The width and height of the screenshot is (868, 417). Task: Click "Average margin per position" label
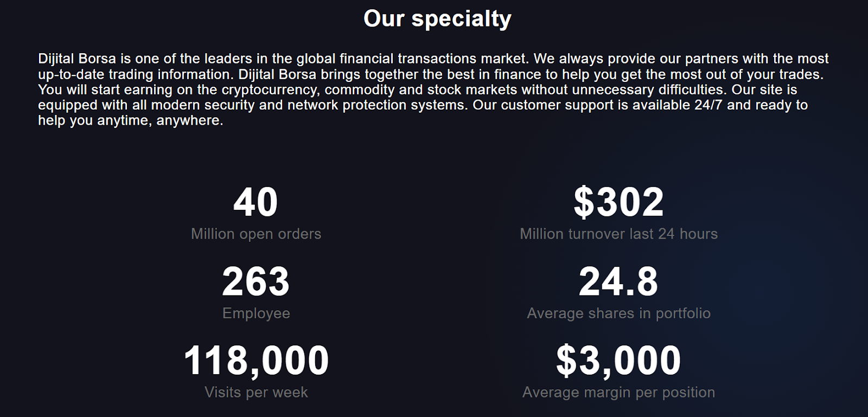(x=618, y=393)
